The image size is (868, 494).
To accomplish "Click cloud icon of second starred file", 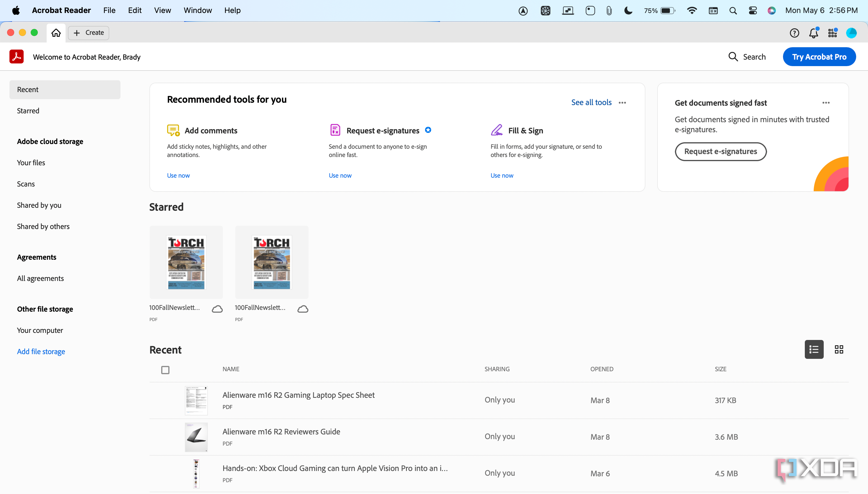I will pos(303,309).
